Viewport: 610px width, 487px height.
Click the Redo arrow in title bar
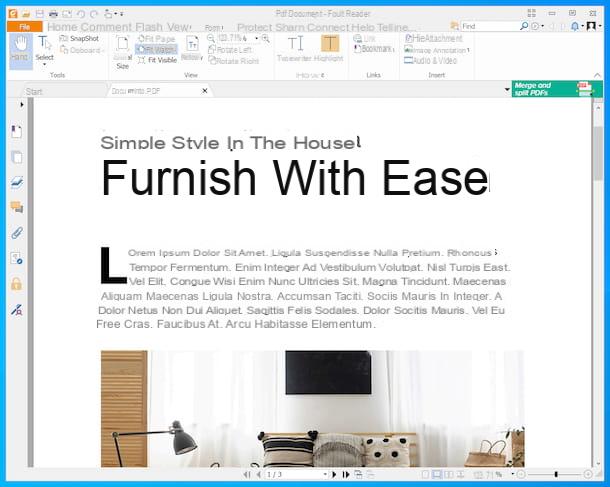94,14
